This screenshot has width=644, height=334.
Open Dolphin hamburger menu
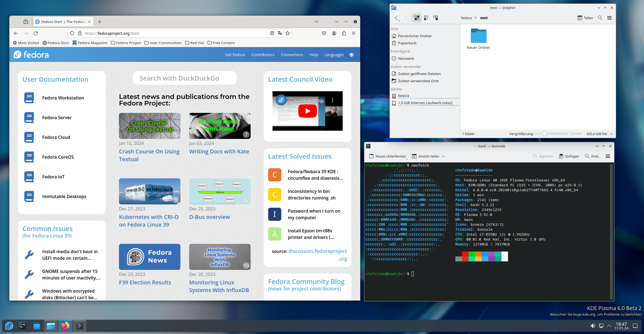pyautogui.click(x=609, y=18)
